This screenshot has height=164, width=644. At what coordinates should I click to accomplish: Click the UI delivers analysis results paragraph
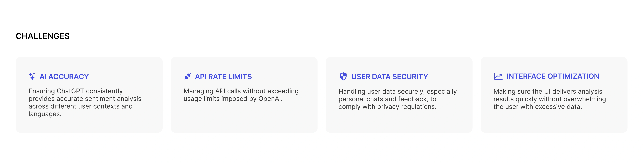[550, 99]
